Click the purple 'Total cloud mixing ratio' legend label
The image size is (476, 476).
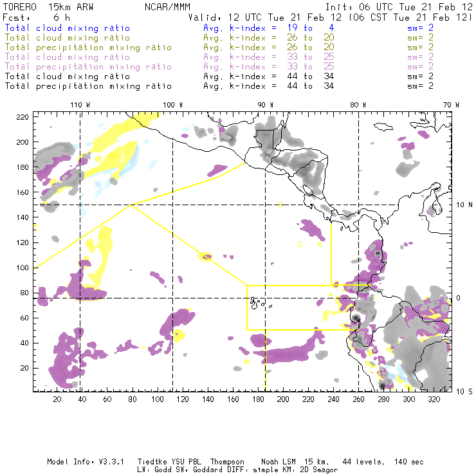pos(68,57)
